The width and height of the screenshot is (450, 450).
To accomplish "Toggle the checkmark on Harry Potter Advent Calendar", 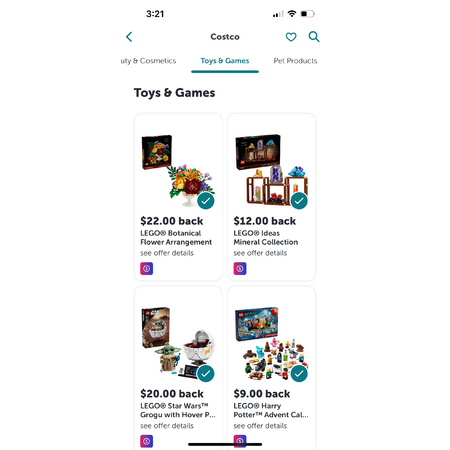I will coord(299,373).
